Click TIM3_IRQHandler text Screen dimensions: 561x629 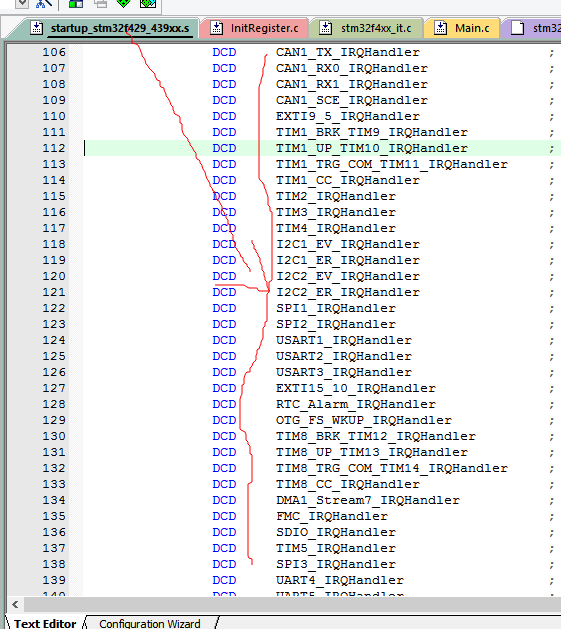point(335,213)
